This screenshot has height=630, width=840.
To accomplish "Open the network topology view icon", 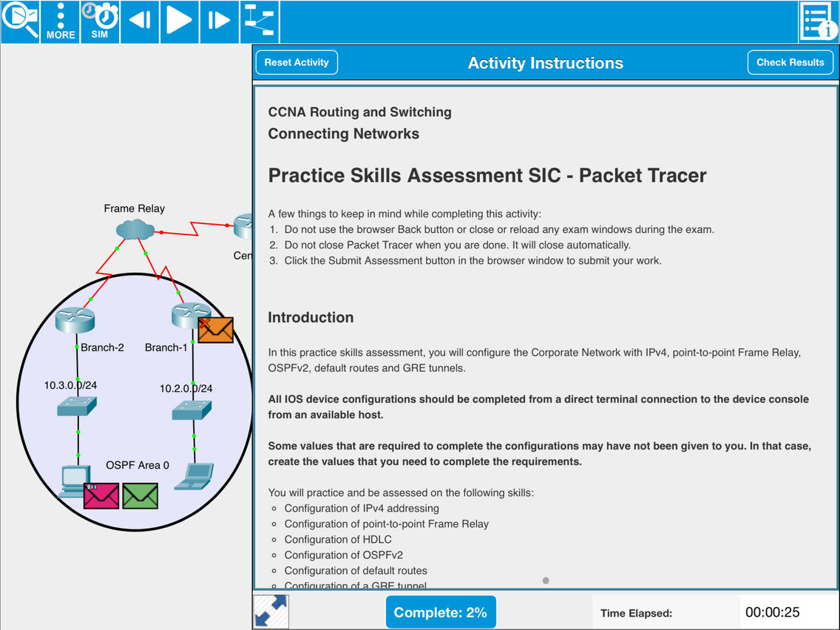I will tap(260, 21).
